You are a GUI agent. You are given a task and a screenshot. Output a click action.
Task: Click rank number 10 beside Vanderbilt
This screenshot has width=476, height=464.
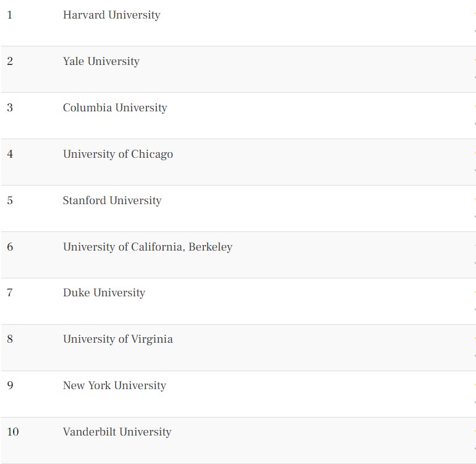pos(13,432)
